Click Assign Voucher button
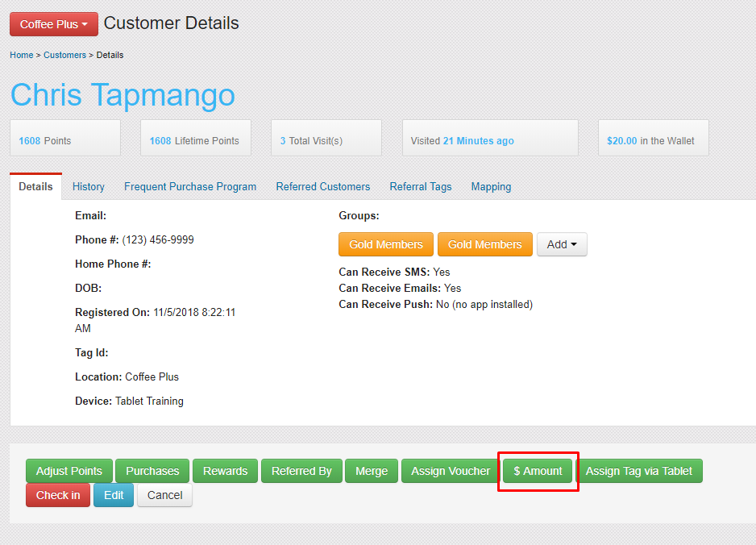Screen dimensions: 756x545 coord(451,471)
